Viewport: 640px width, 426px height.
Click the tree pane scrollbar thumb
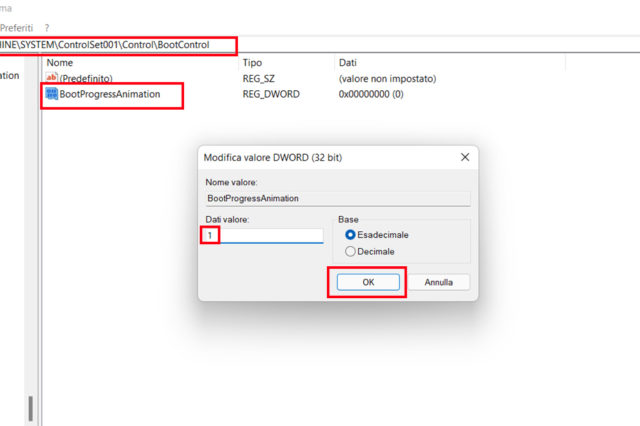pos(31,409)
